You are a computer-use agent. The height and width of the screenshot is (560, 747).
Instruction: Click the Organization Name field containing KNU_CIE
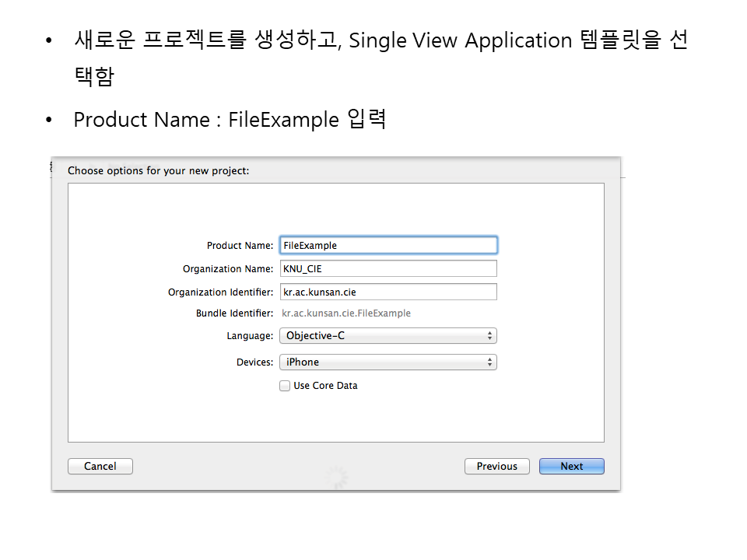(388, 269)
